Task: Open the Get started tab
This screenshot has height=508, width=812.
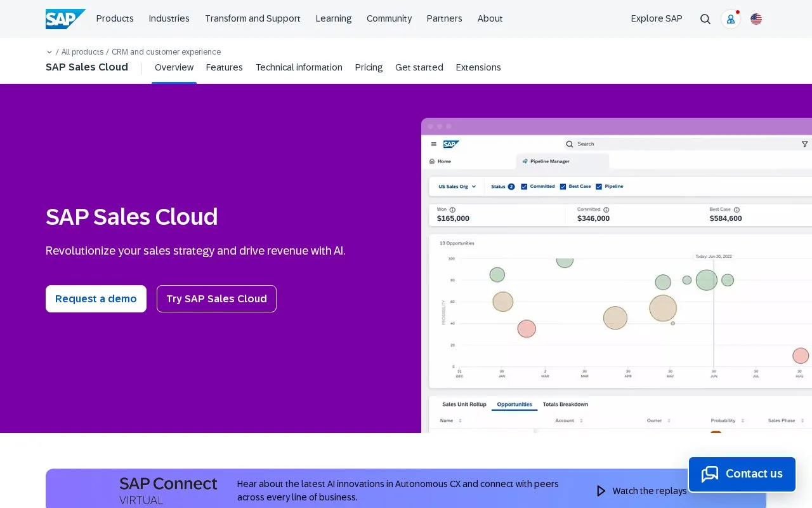Action: pos(419,67)
